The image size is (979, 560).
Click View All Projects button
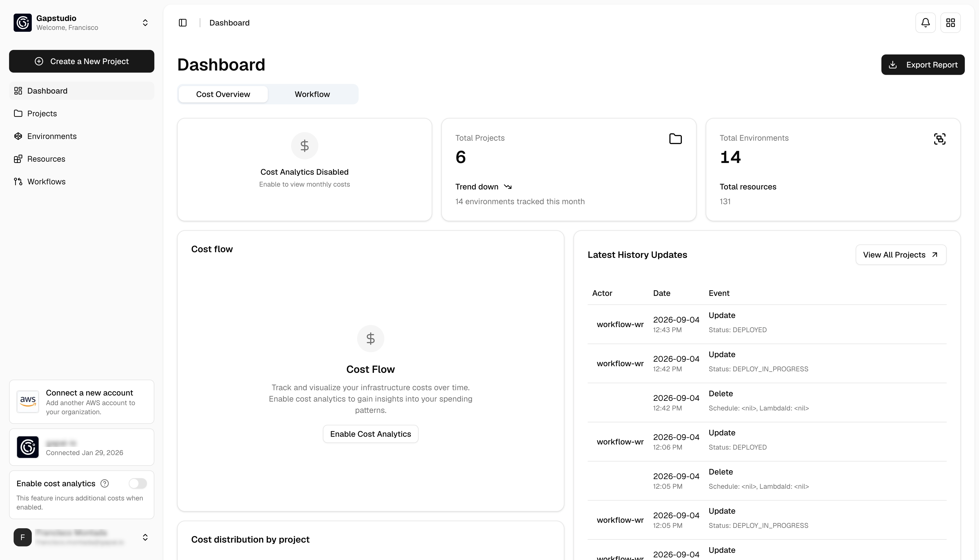click(x=901, y=255)
